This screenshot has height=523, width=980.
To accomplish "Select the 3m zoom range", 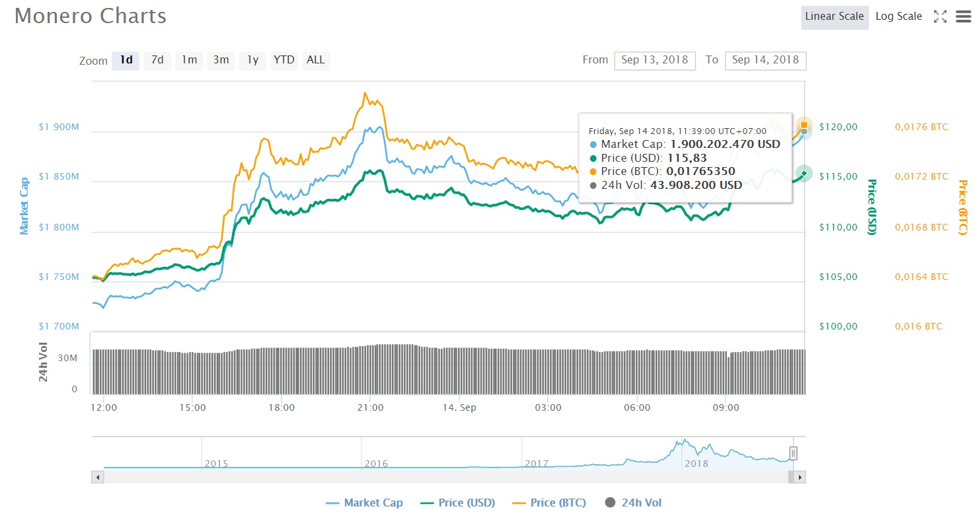I will [221, 60].
